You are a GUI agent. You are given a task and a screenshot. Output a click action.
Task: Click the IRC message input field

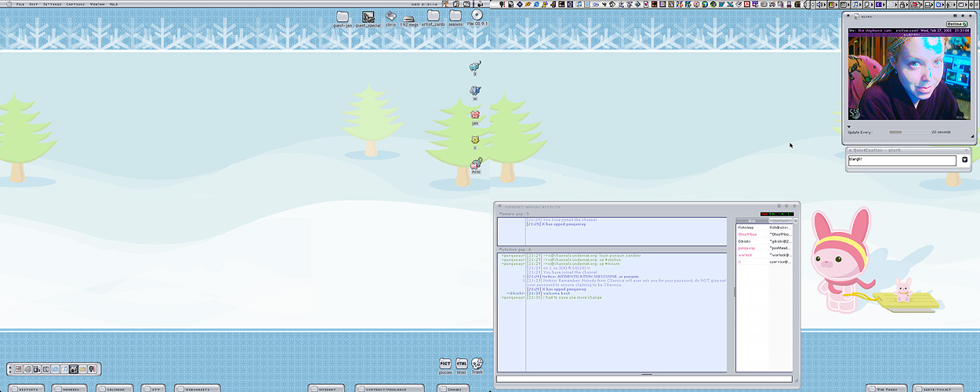click(644, 379)
